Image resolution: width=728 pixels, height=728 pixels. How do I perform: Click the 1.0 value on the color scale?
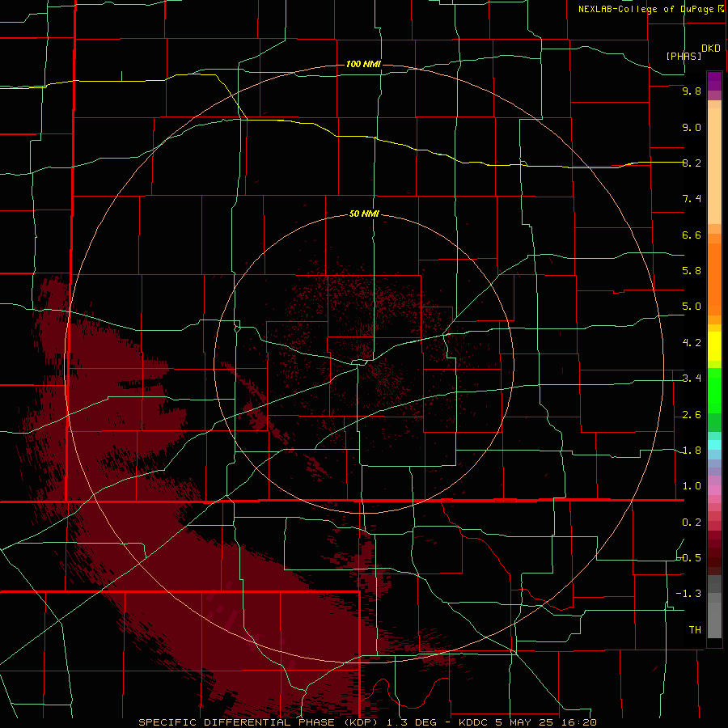692,486
